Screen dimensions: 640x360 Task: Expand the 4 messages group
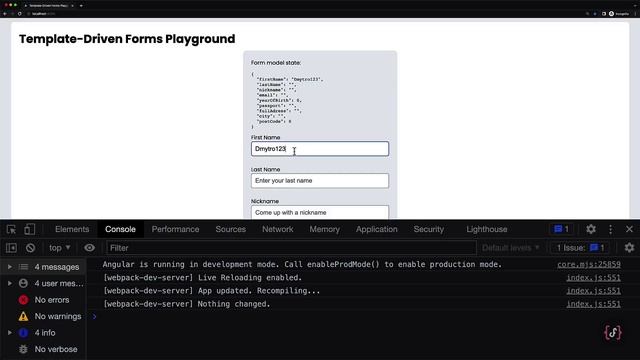(x=9, y=267)
